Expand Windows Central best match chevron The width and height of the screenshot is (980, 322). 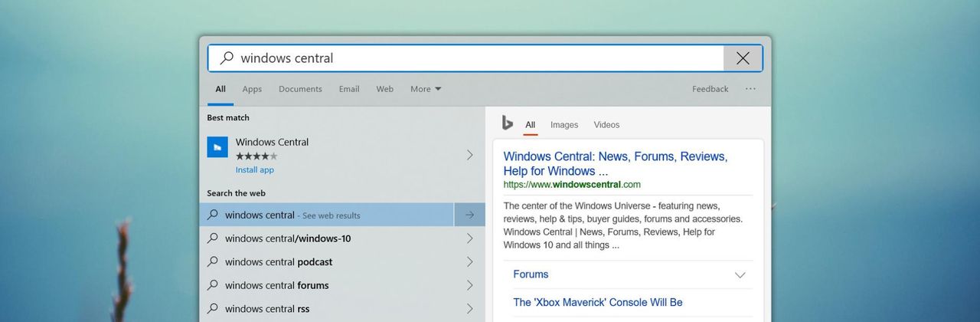tap(469, 155)
